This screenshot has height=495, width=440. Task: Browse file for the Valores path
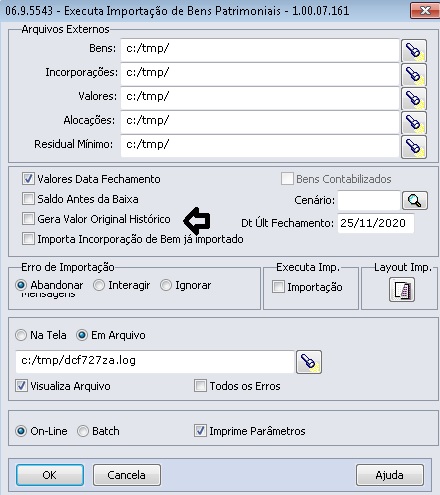tap(414, 98)
